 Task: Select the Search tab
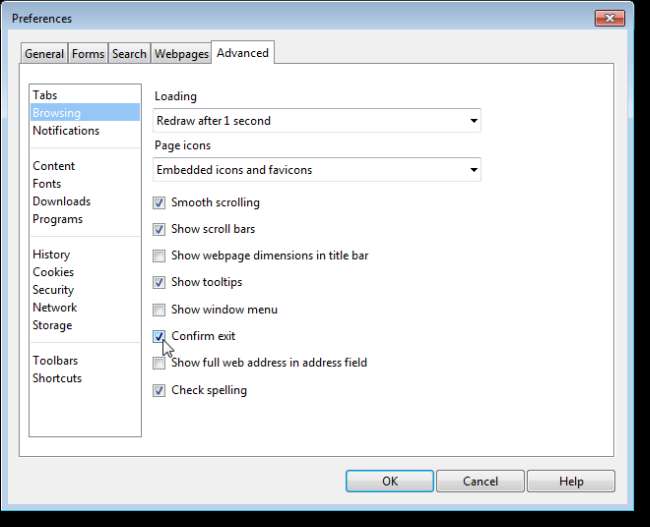[129, 53]
